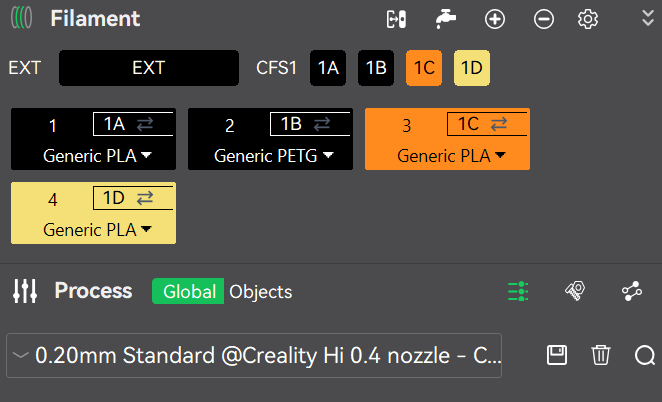
Task: Search process settings with magnifier icon
Action: click(645, 355)
